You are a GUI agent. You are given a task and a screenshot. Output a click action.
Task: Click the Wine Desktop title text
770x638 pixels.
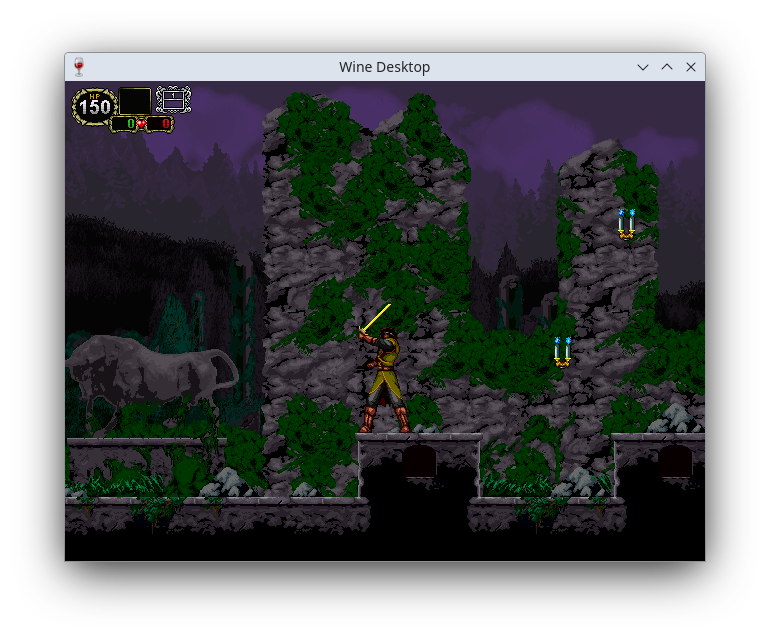(384, 67)
